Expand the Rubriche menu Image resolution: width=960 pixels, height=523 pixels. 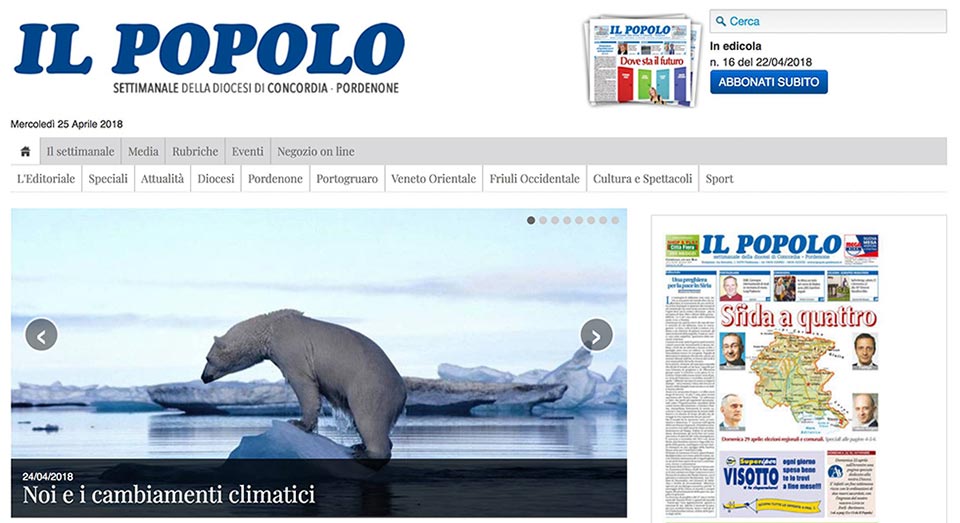[x=195, y=151]
